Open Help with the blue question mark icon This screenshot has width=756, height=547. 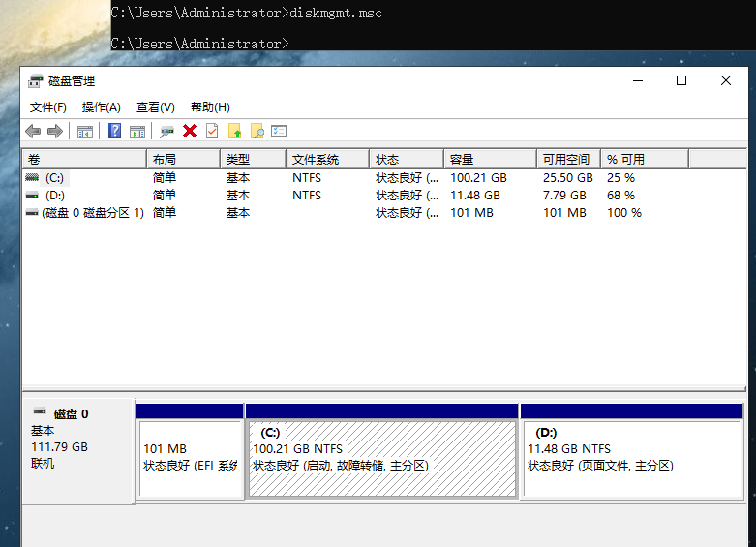click(115, 132)
